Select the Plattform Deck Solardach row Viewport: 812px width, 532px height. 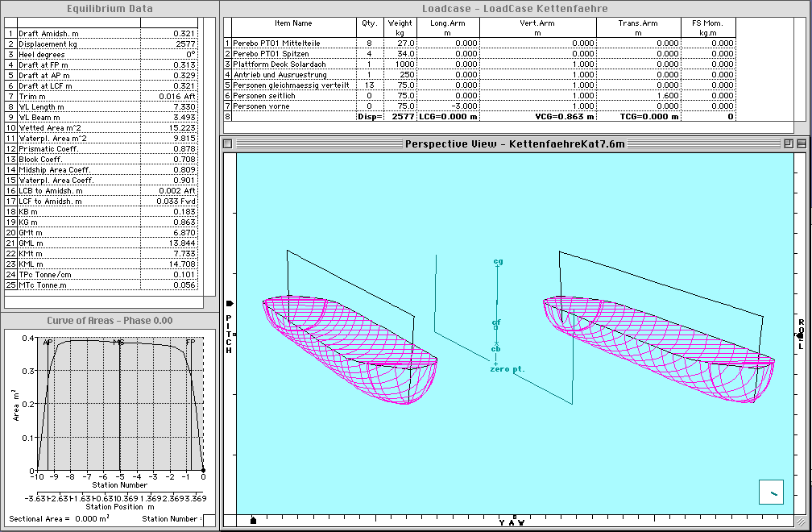pos(291,64)
